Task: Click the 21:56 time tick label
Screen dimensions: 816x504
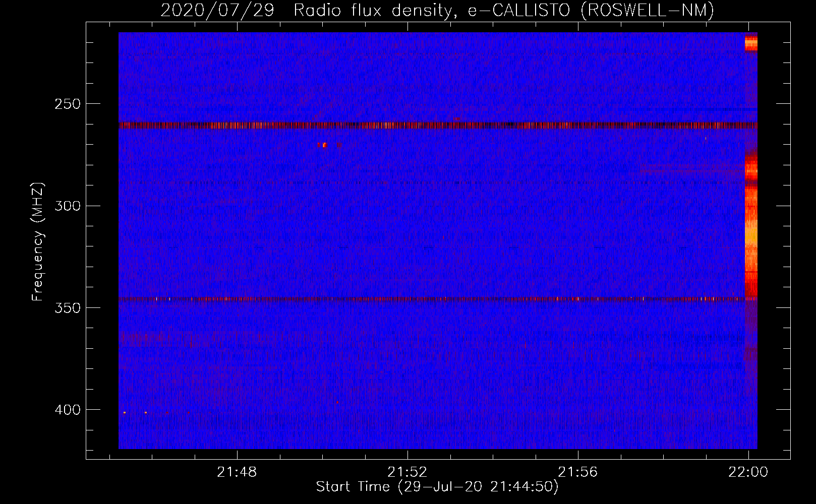Action: [x=577, y=472]
